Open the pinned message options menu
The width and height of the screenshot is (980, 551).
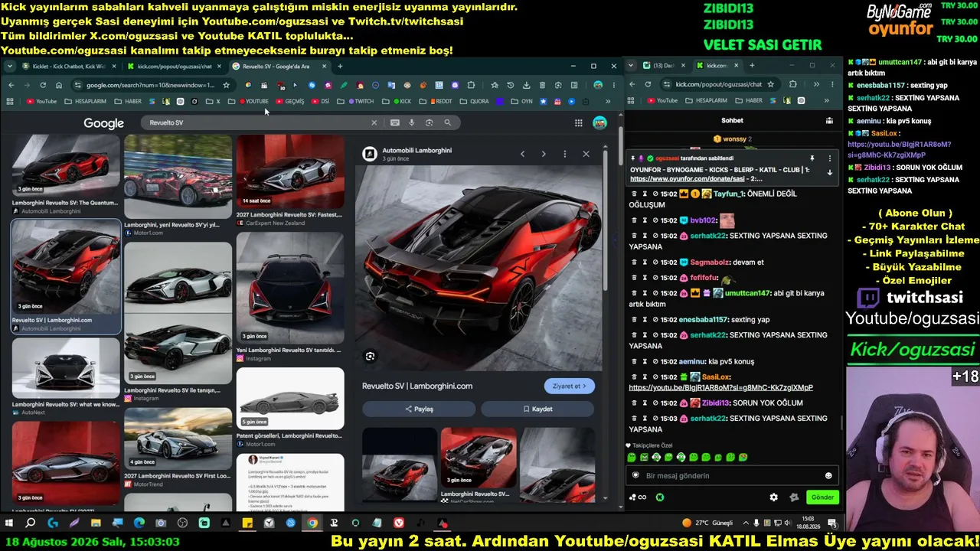click(x=830, y=158)
